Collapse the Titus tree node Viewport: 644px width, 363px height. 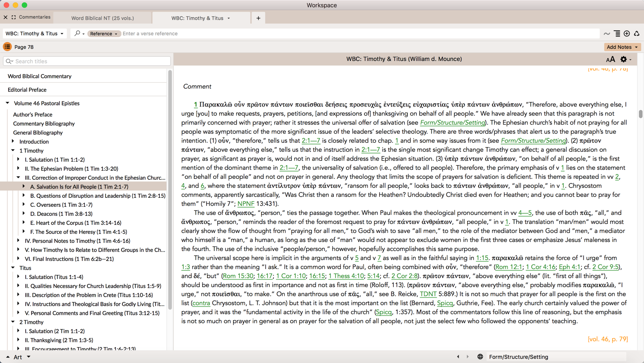coord(13,268)
